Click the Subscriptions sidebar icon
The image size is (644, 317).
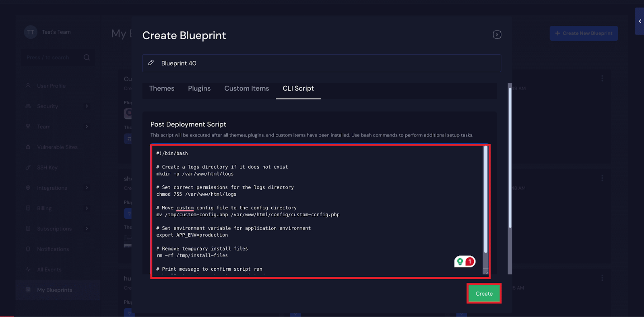tap(28, 228)
